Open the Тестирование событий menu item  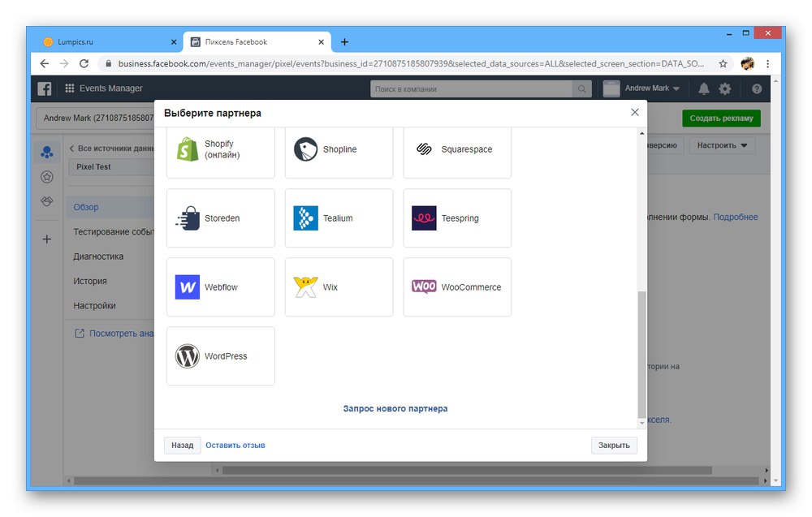coord(114,232)
